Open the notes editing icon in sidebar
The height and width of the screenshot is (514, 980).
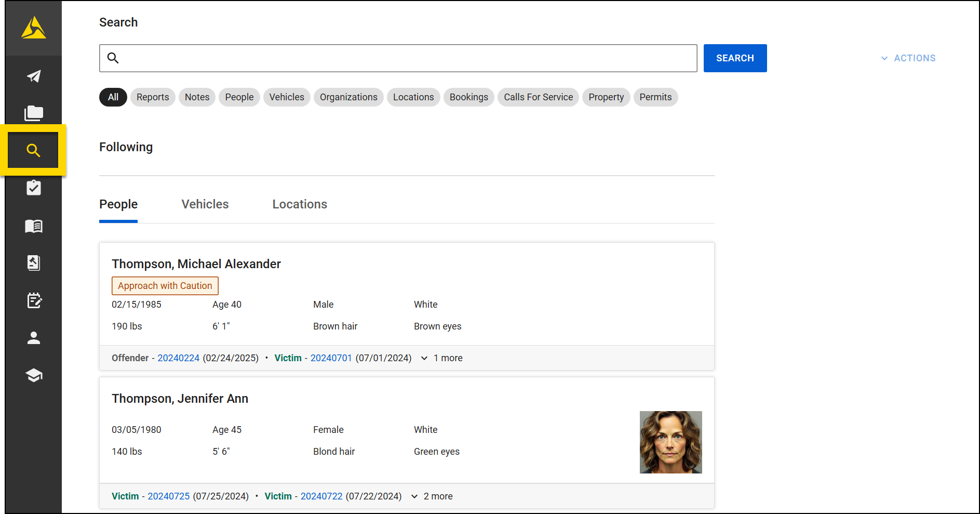click(x=33, y=300)
